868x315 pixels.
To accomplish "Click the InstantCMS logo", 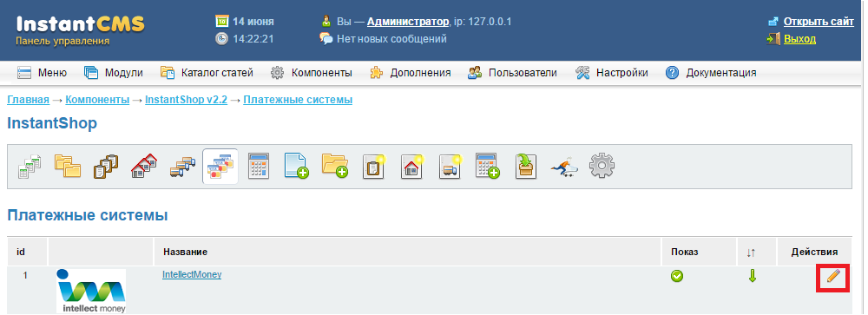I will point(80,23).
